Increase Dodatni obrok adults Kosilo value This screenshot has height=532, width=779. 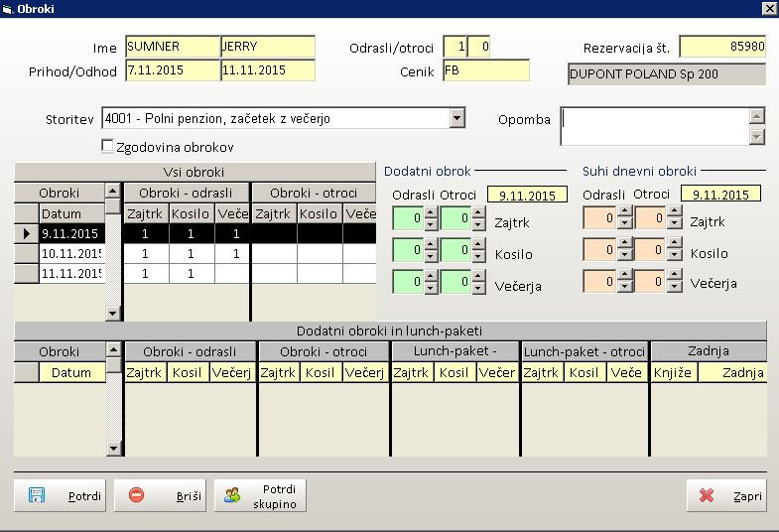(x=431, y=244)
